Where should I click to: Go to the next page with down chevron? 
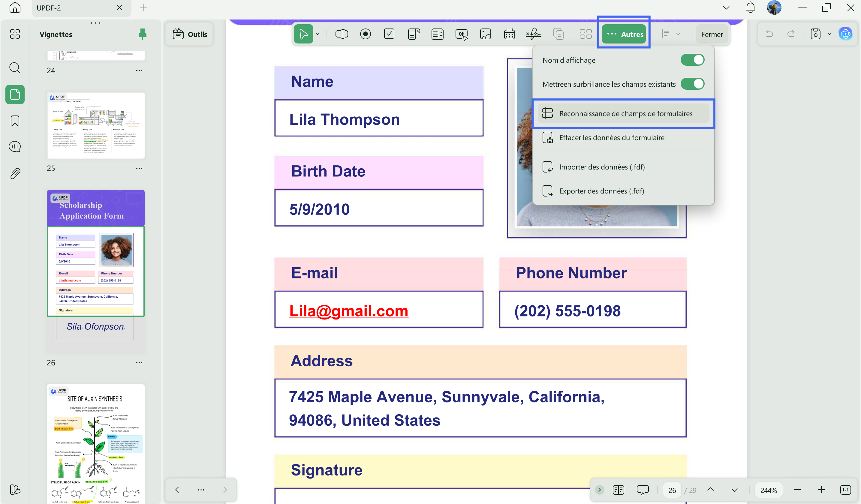(734, 490)
